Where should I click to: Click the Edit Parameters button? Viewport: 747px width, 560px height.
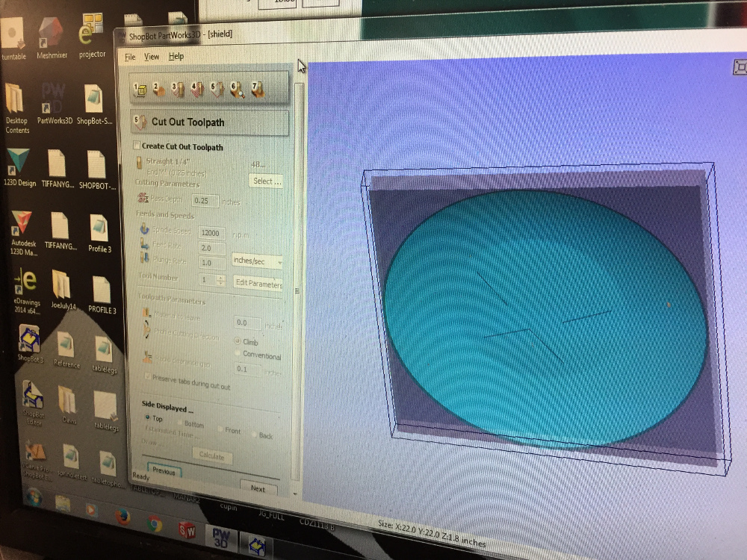click(258, 283)
